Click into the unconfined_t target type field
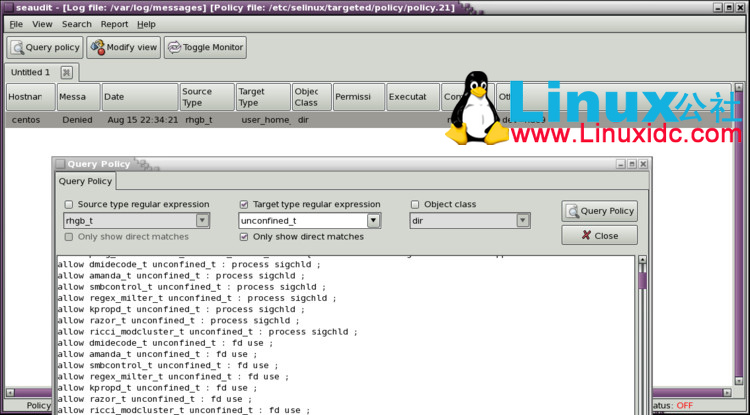The image size is (750, 415). 303,221
